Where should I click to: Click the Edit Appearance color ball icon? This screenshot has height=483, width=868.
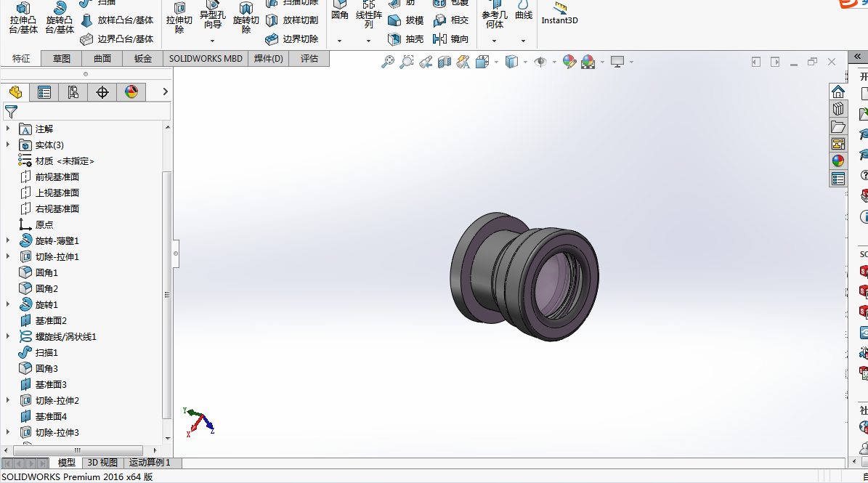(569, 62)
